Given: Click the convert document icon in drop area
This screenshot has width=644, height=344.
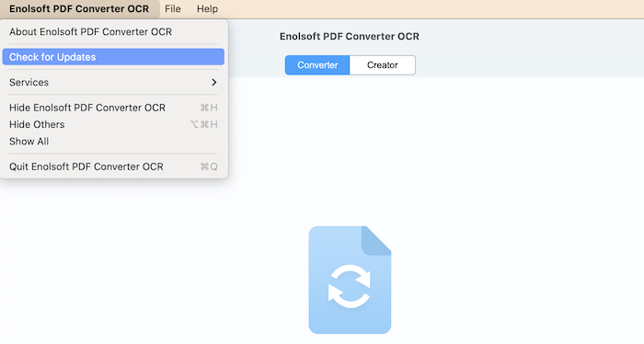Looking at the screenshot, I should 350,280.
